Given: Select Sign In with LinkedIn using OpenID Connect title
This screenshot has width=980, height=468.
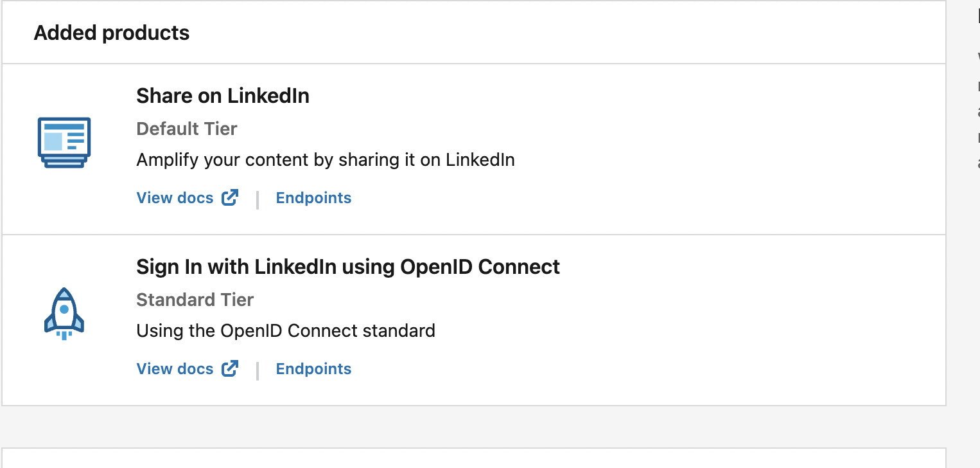Looking at the screenshot, I should coord(348,267).
